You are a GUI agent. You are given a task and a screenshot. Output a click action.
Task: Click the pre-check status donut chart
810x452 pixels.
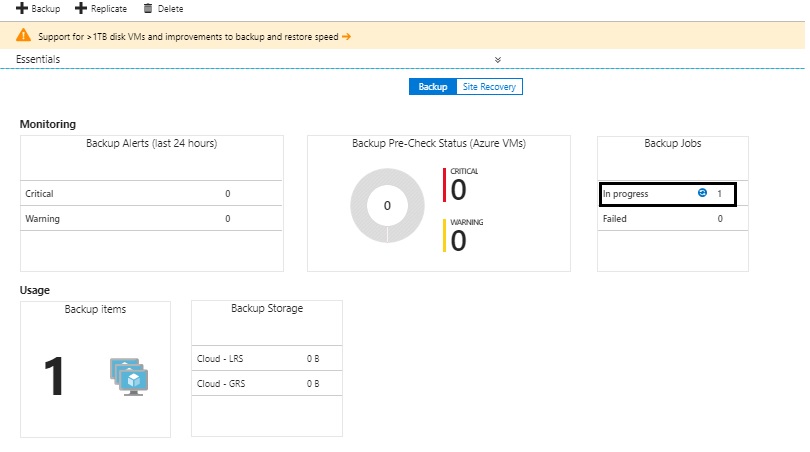[x=387, y=205]
